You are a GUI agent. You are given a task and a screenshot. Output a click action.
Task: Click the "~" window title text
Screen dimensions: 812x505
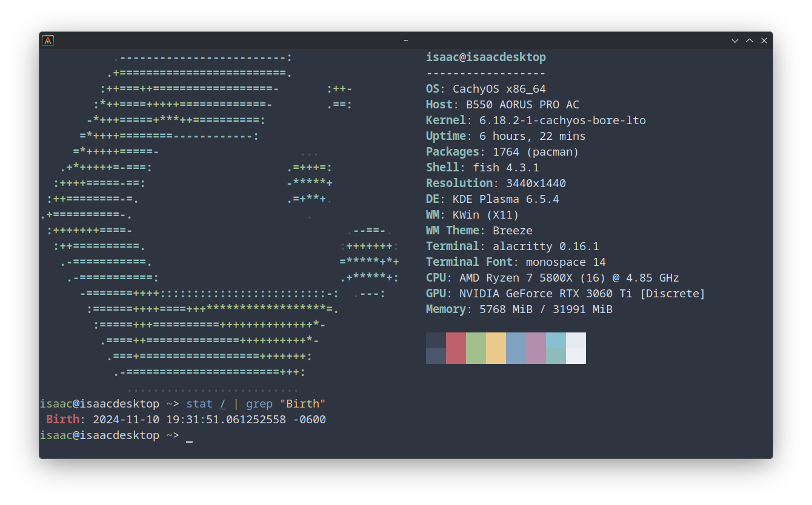point(406,41)
